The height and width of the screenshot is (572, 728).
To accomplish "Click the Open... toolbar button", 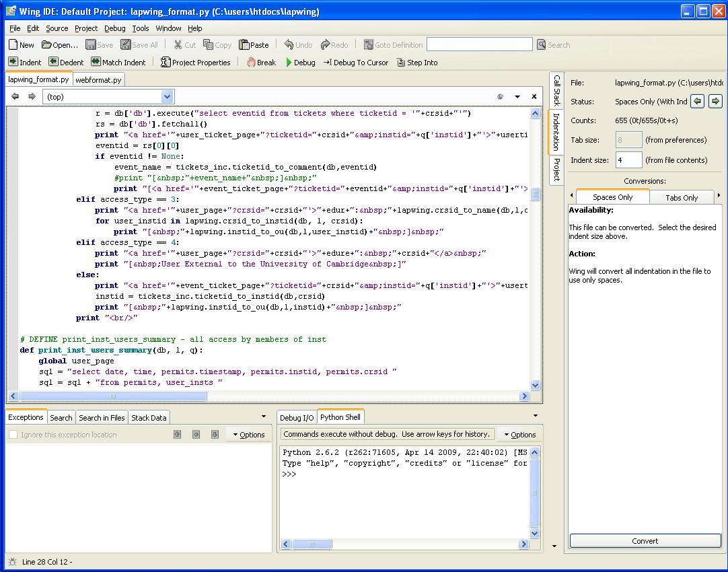I will (60, 45).
